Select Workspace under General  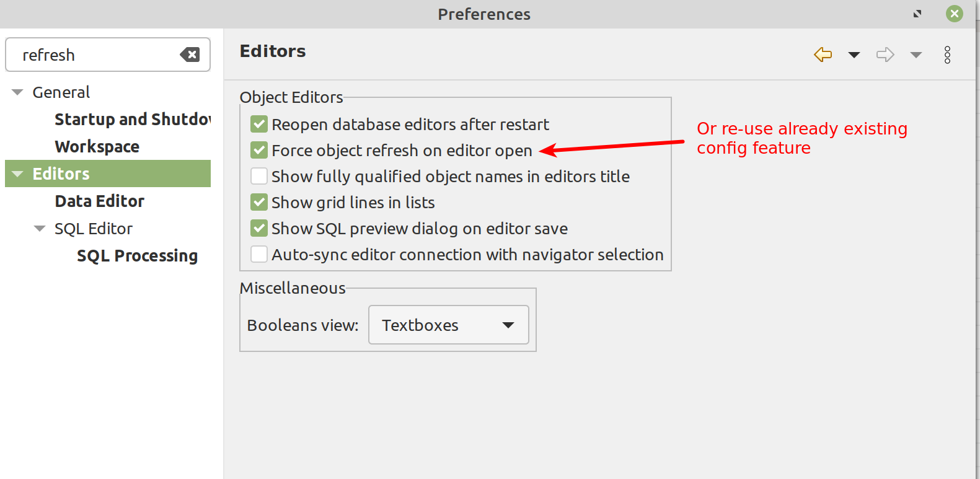97,146
